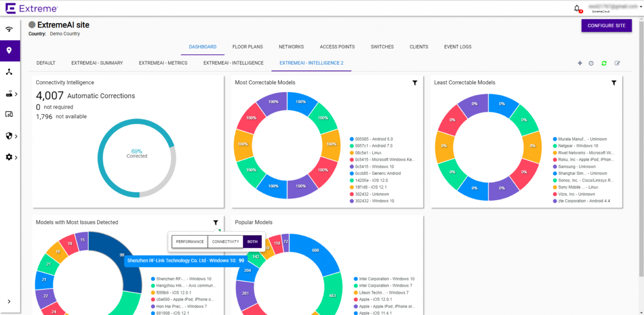Select the Performance filter option

(190, 242)
